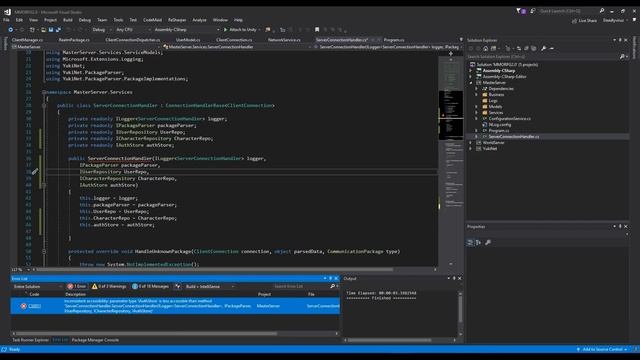Click the Save toolbar icon

point(51,30)
